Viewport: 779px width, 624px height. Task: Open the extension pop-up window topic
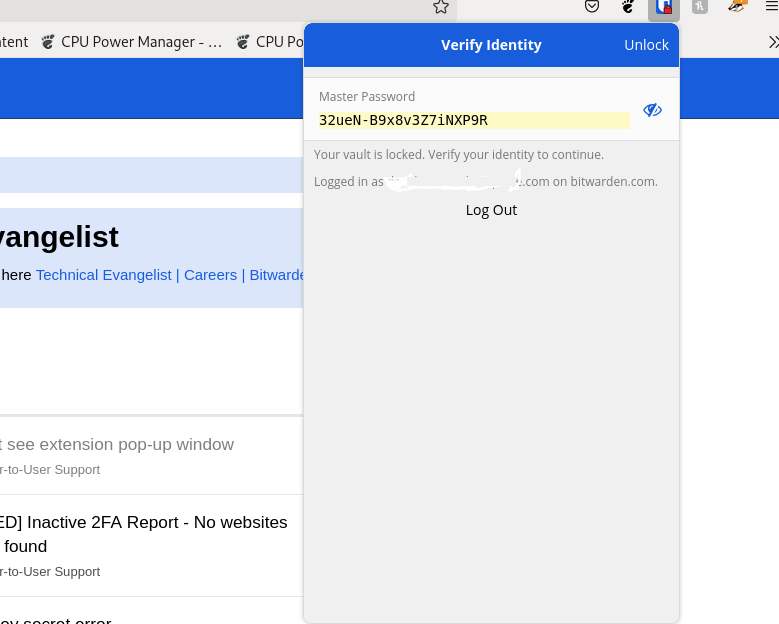(117, 444)
